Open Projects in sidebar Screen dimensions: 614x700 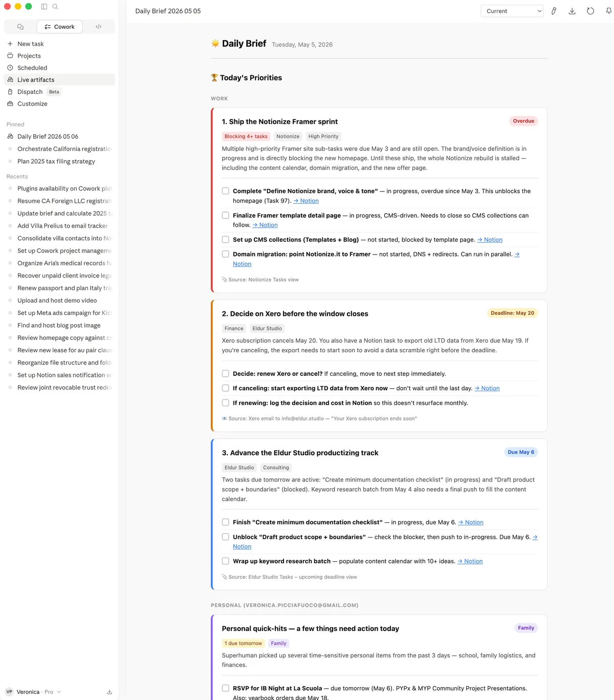59,56
